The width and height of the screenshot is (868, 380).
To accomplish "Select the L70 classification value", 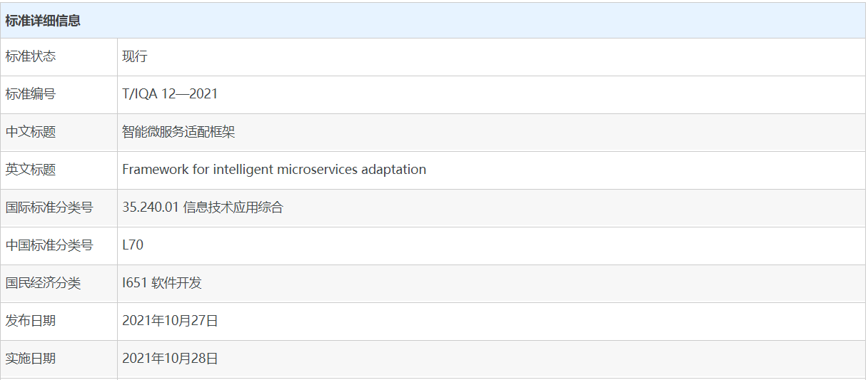I will (133, 245).
